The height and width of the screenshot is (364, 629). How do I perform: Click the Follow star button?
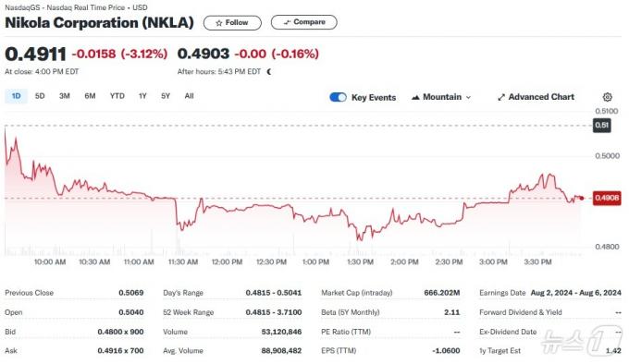232,23
